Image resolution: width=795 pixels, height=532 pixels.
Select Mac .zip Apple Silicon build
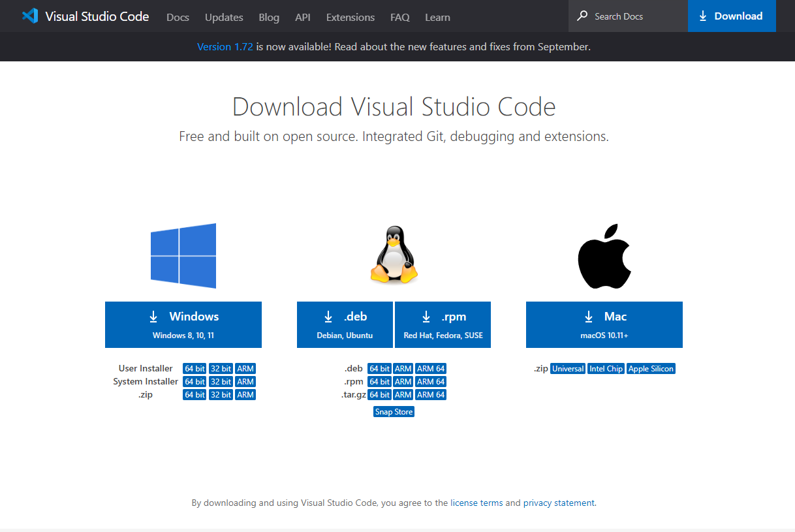[x=651, y=369]
